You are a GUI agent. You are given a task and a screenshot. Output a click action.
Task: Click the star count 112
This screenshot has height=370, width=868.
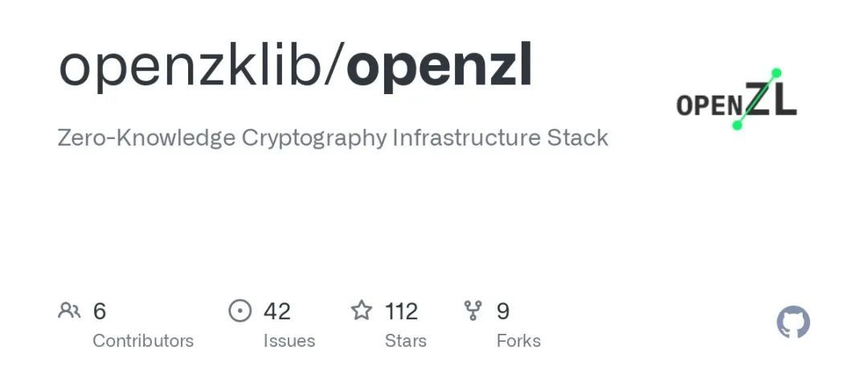click(401, 311)
